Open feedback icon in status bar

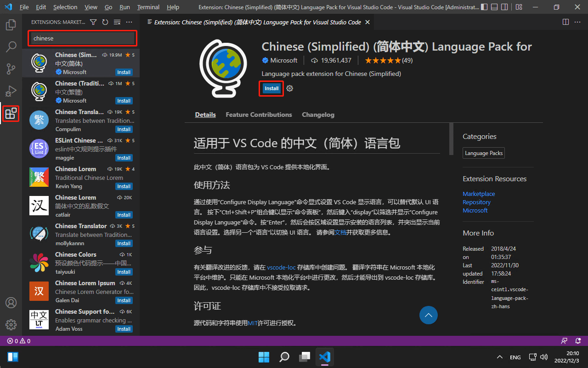[564, 341]
